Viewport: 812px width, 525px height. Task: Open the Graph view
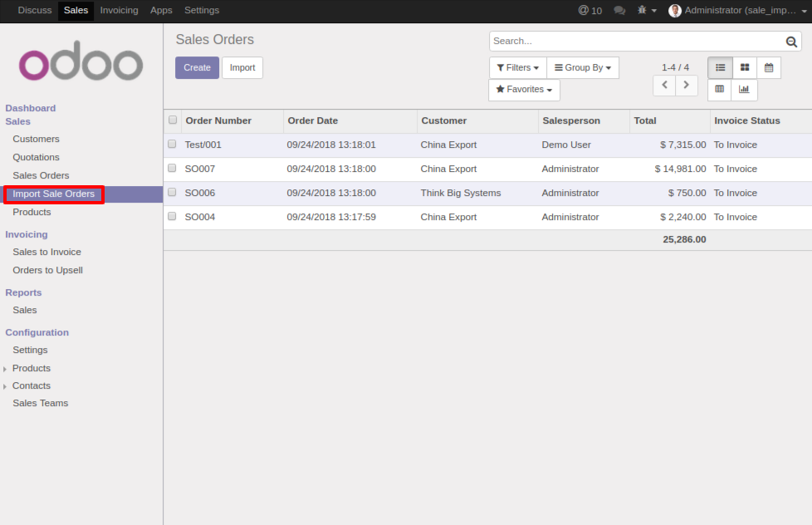[x=744, y=90]
